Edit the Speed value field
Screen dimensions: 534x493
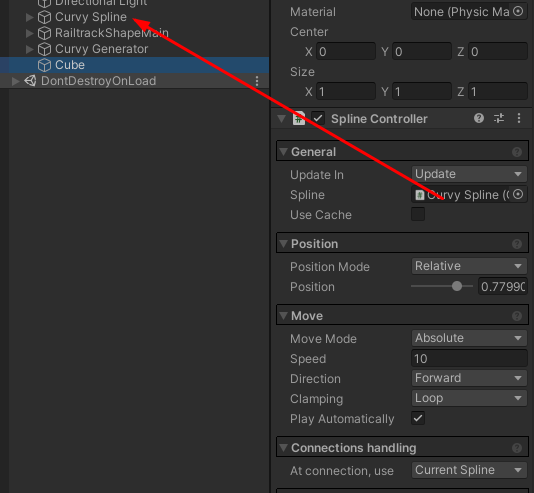(x=469, y=359)
